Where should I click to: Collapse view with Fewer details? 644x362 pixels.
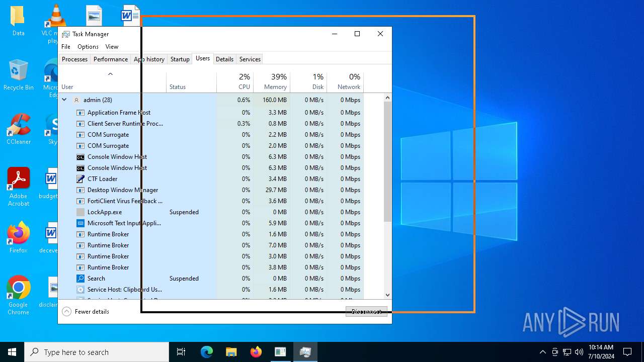(x=86, y=312)
